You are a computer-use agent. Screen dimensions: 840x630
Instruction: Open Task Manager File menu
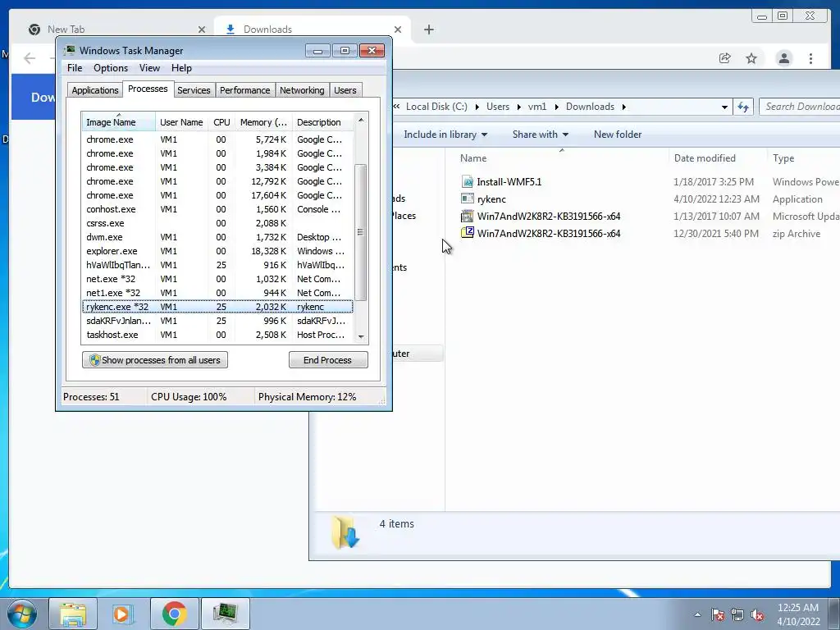pyautogui.click(x=75, y=68)
